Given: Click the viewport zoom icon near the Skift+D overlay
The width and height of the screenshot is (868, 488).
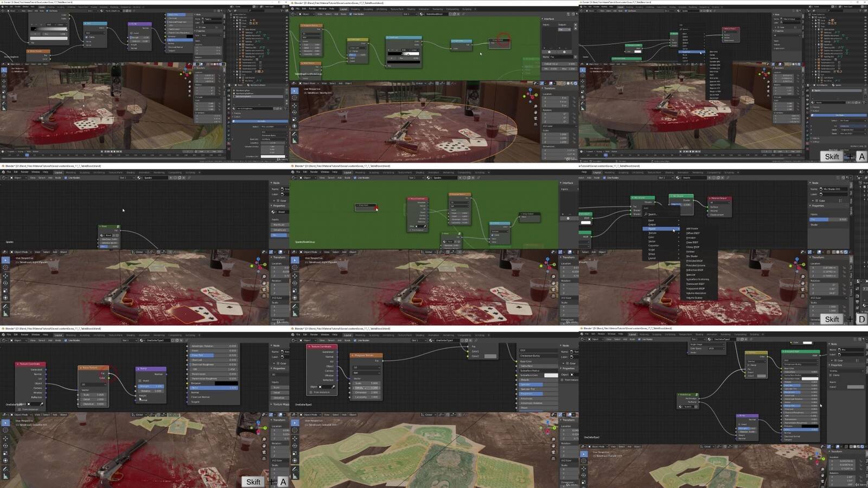Looking at the screenshot, I should pos(802,277).
